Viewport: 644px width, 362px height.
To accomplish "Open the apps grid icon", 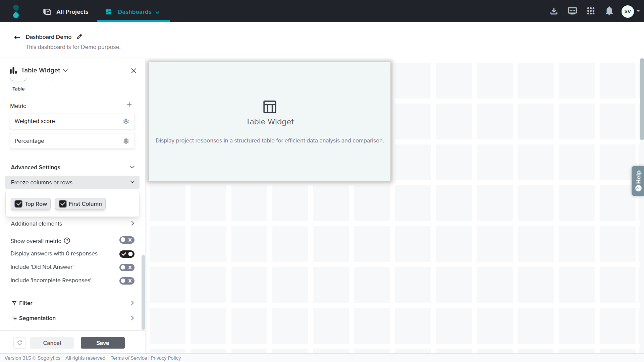I will pyautogui.click(x=591, y=11).
